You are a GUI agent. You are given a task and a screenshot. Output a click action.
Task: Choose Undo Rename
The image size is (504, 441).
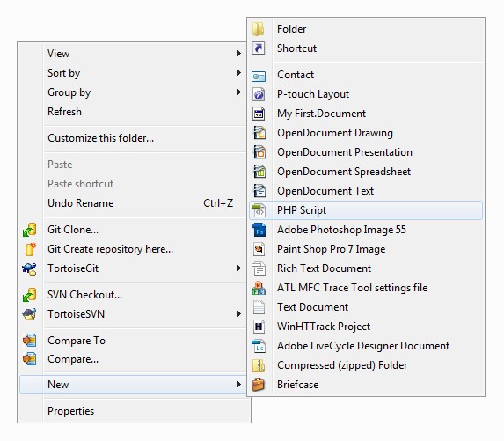click(x=134, y=203)
